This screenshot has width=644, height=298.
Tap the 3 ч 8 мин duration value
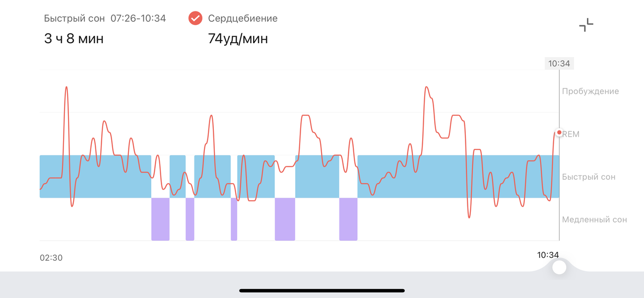(74, 38)
